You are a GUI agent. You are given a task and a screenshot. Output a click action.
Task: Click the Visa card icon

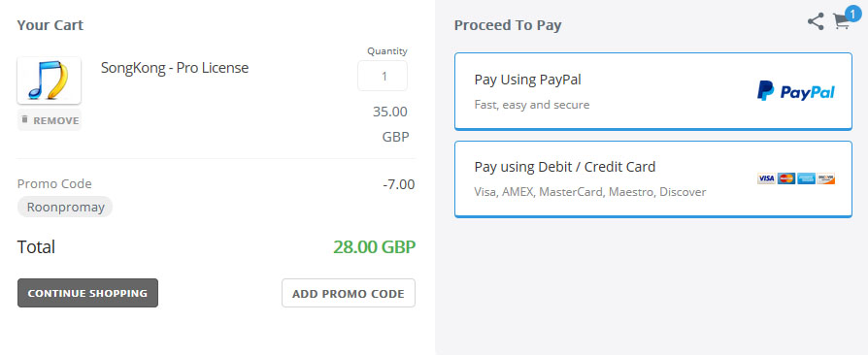click(x=766, y=178)
